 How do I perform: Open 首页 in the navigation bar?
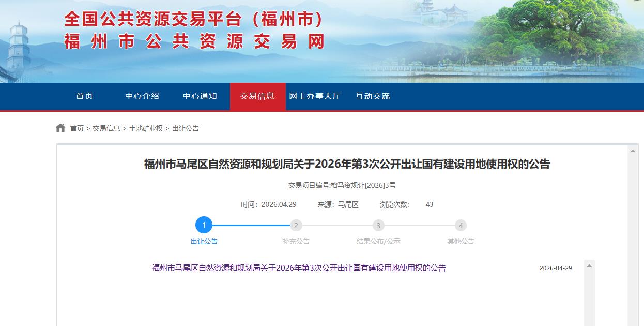click(x=84, y=96)
